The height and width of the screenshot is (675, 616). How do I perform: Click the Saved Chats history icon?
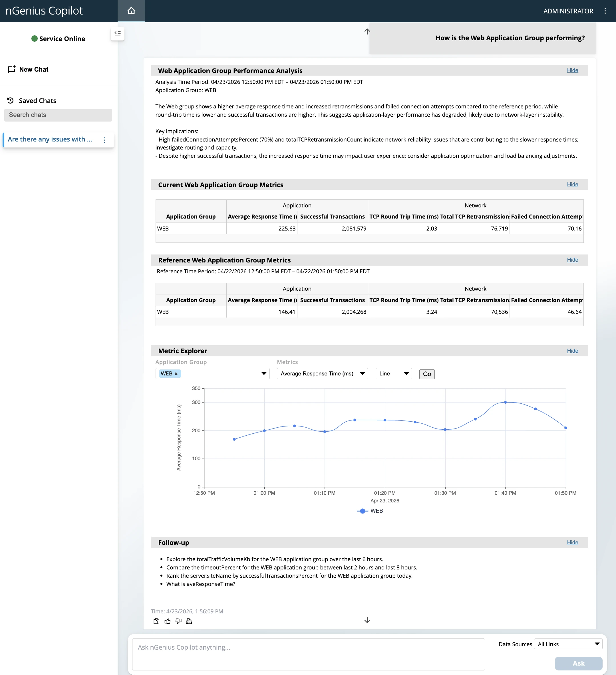tap(10, 100)
